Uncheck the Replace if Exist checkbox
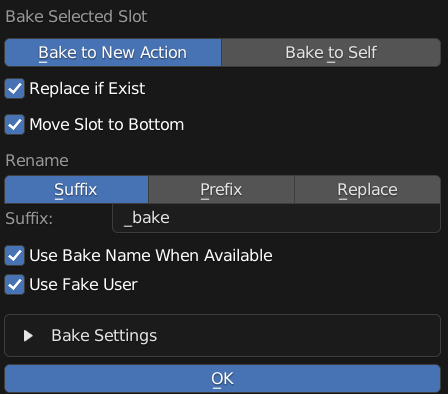The height and width of the screenshot is (394, 448). pos(15,89)
